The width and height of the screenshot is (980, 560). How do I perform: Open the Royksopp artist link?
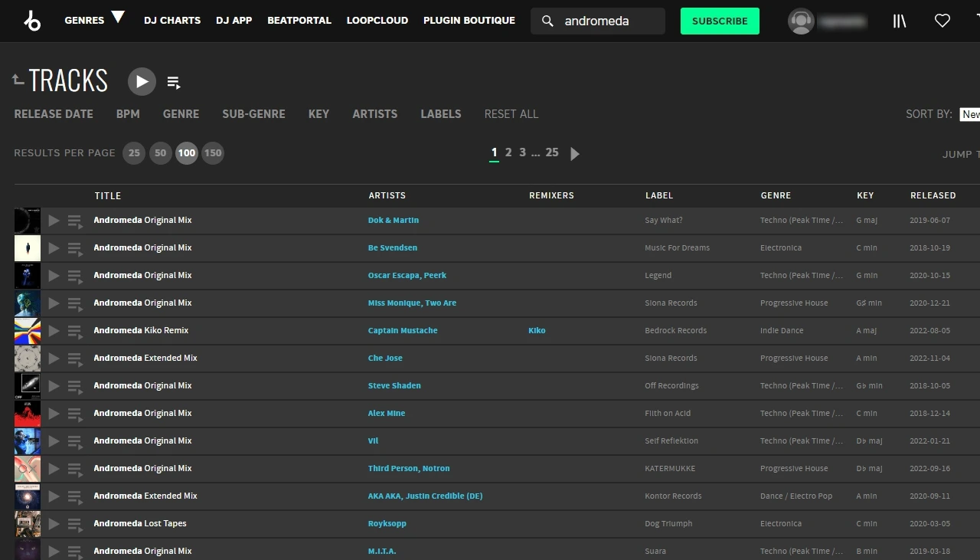387,524
